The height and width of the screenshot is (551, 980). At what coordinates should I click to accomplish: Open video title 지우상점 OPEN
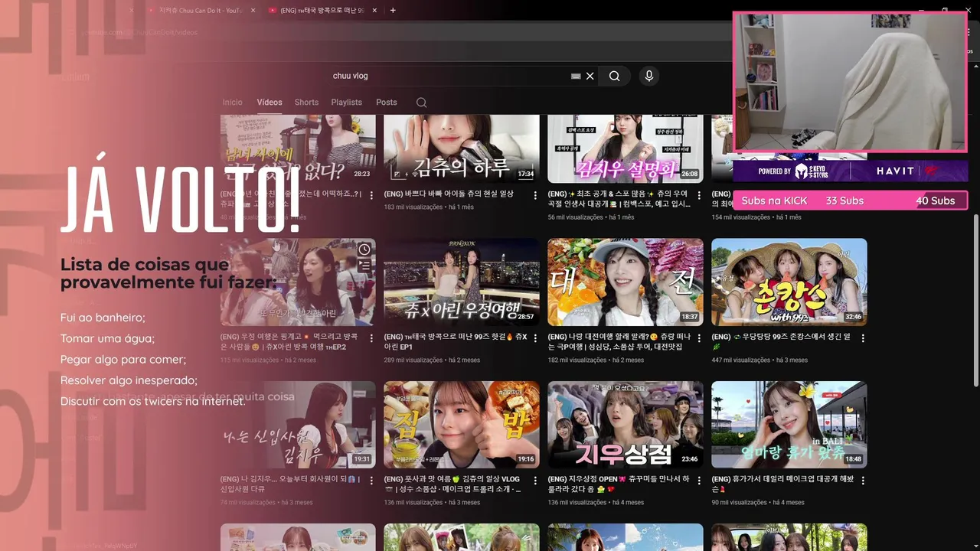point(619,484)
